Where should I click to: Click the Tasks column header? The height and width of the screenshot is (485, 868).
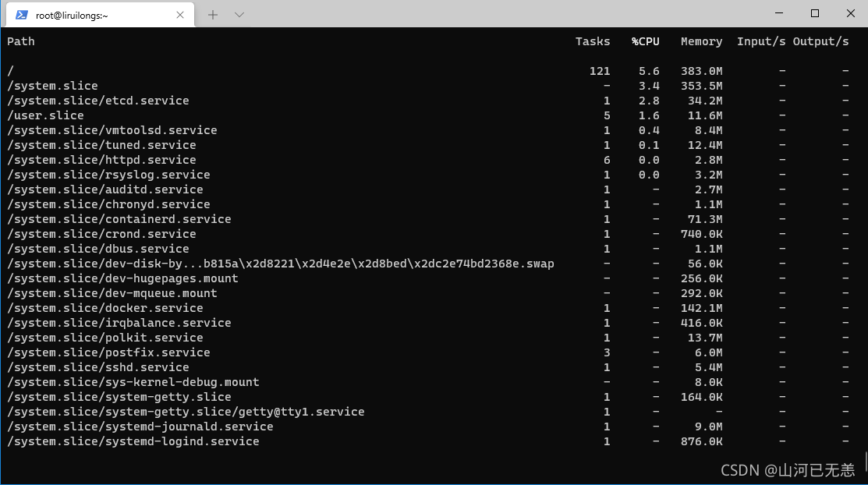593,41
